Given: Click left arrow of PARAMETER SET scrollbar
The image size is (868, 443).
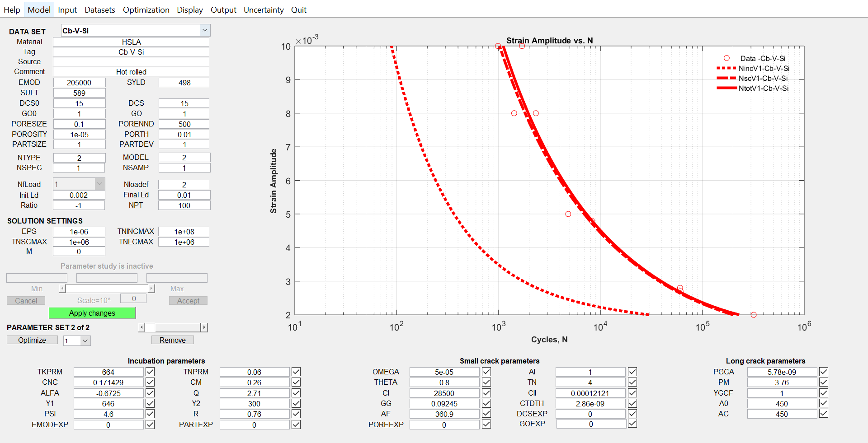Looking at the screenshot, I should click(x=142, y=327).
